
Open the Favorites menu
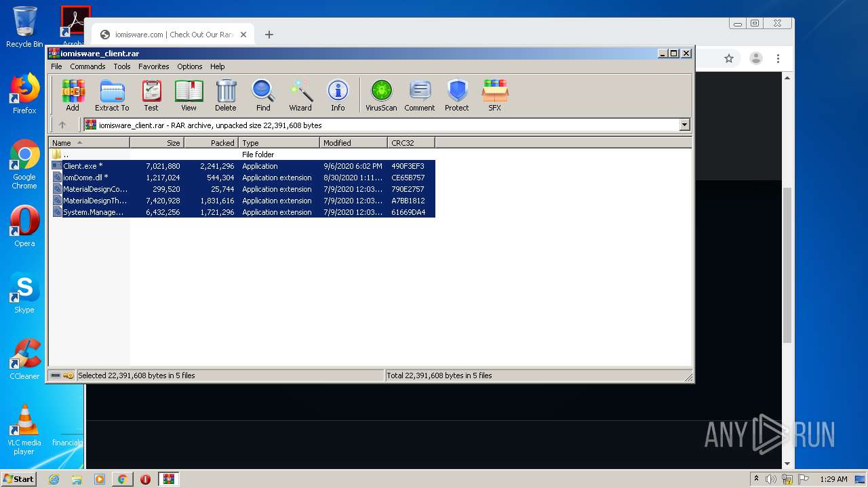point(154,66)
